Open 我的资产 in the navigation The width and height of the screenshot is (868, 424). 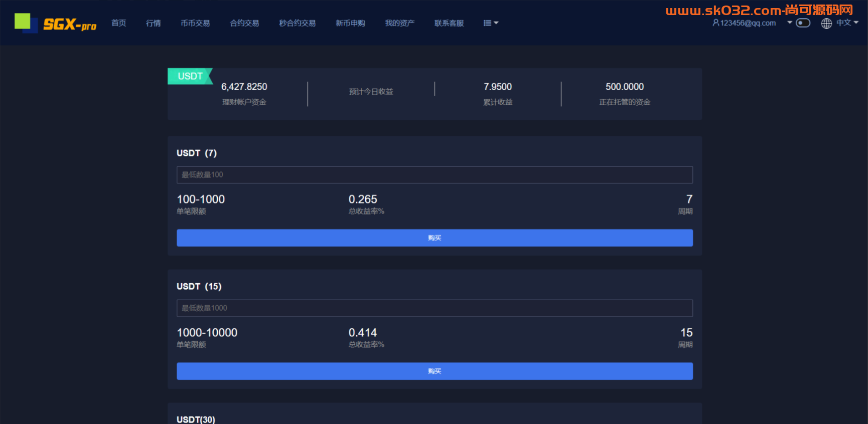400,23
